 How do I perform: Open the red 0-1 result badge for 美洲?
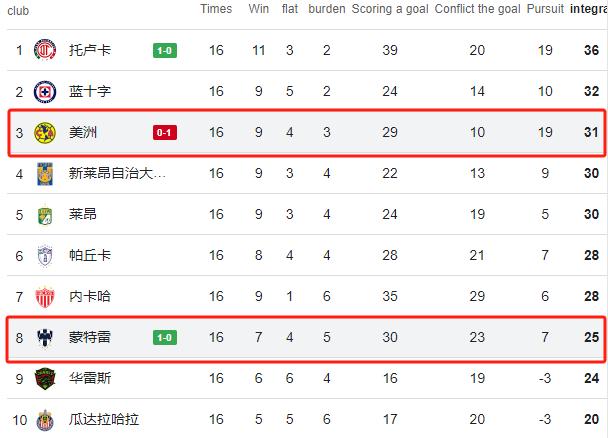pyautogui.click(x=165, y=133)
